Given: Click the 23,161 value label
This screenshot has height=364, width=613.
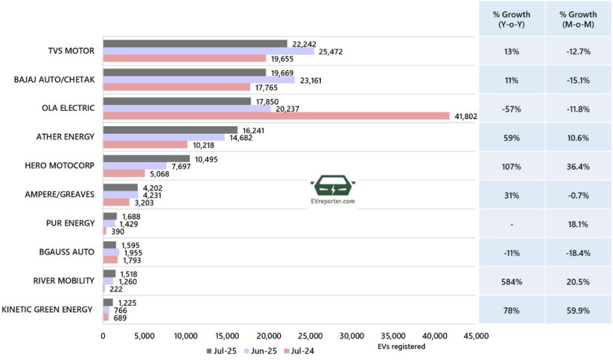Looking at the screenshot, I should (x=311, y=81).
